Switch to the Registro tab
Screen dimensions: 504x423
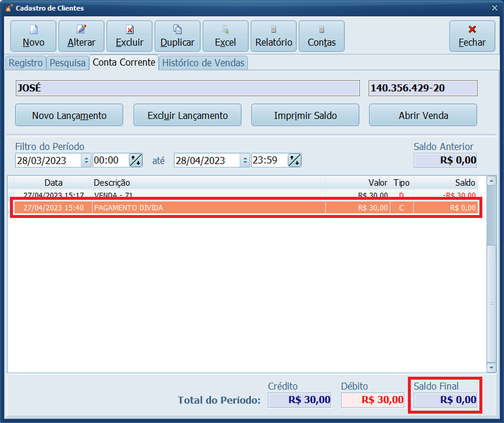pyautogui.click(x=26, y=63)
